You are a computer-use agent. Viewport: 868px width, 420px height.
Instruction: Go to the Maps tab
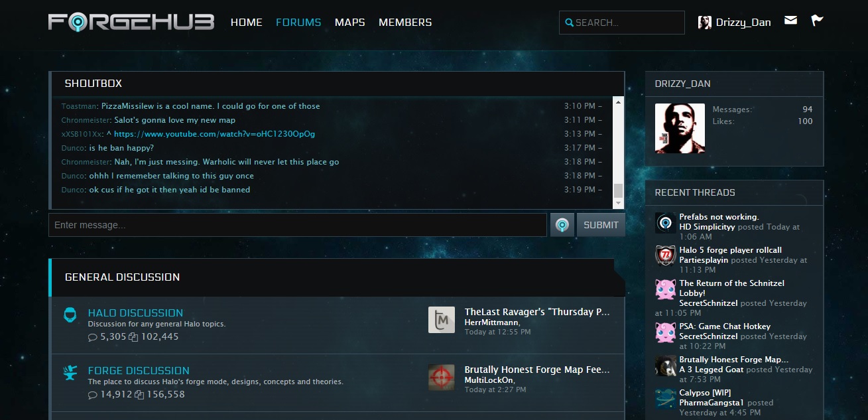pos(349,23)
